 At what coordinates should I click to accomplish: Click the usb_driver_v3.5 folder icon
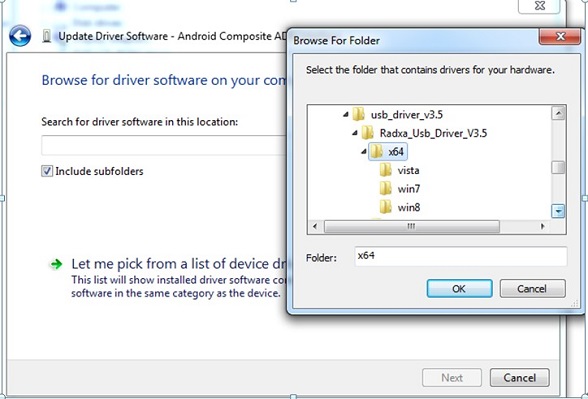359,114
